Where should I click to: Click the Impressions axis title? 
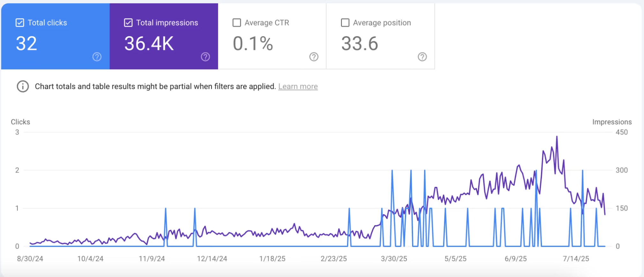coord(612,122)
